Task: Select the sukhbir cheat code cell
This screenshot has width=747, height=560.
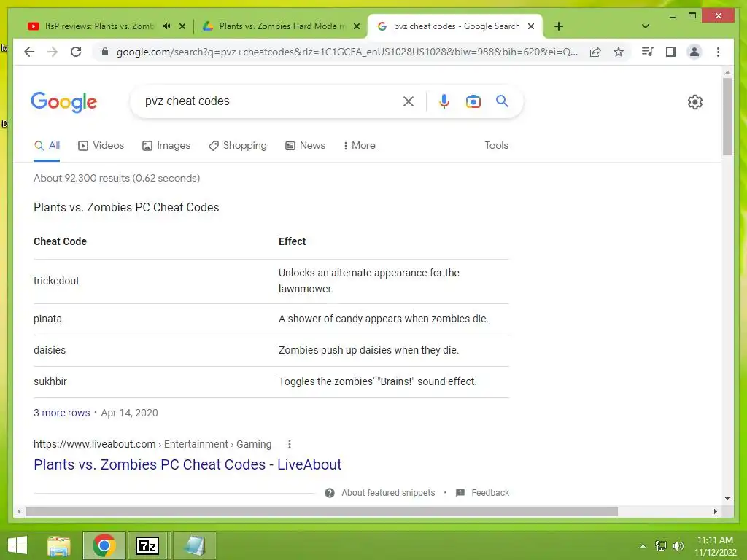Action: (x=50, y=382)
